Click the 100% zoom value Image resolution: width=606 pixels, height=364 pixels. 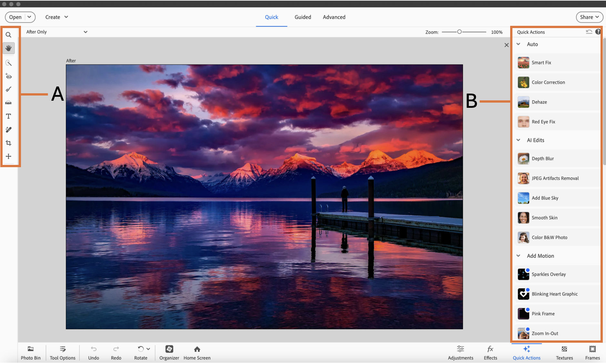tap(497, 32)
